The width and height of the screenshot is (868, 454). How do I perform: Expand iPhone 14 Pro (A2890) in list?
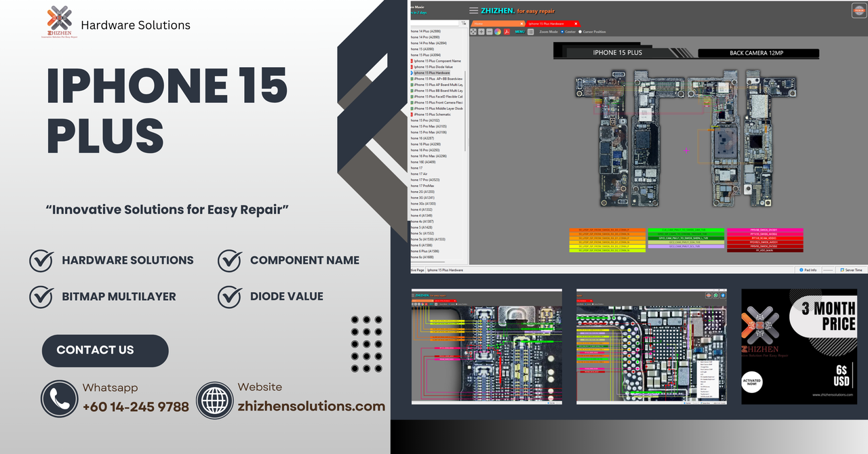pos(425,37)
